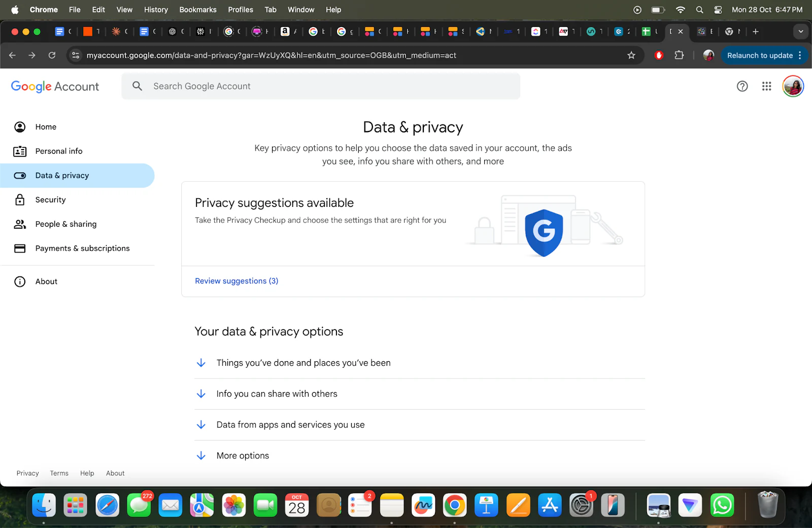Expand Info you can share with others
This screenshot has width=812, height=528.
click(x=419, y=394)
